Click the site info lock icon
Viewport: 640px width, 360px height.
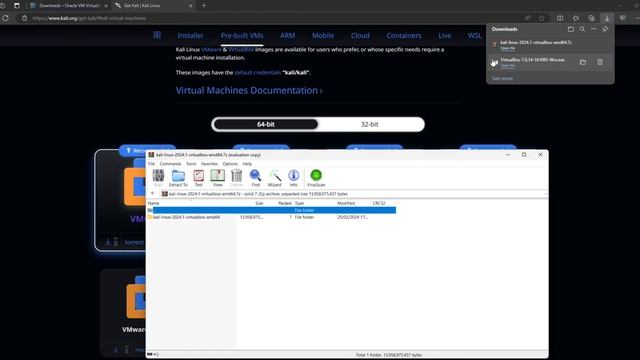(24, 18)
